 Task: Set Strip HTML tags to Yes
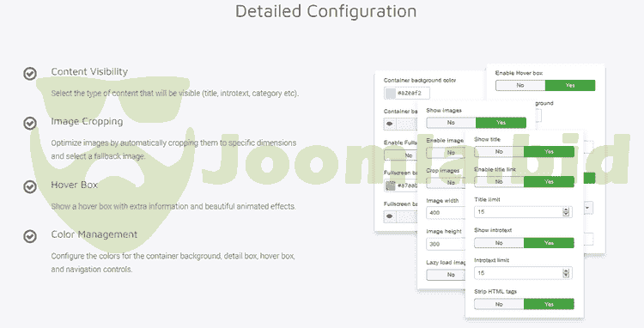click(x=549, y=304)
